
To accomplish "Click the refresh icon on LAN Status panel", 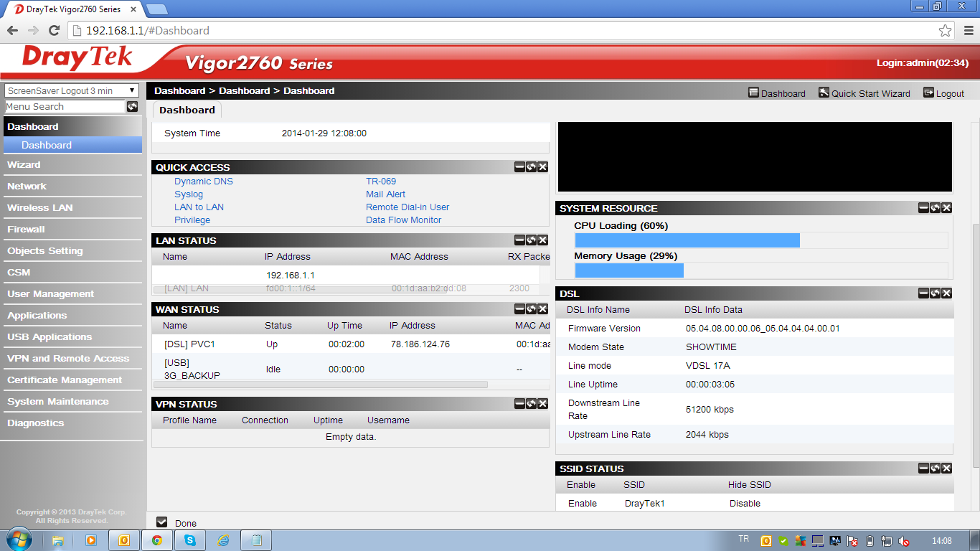I will 531,240.
